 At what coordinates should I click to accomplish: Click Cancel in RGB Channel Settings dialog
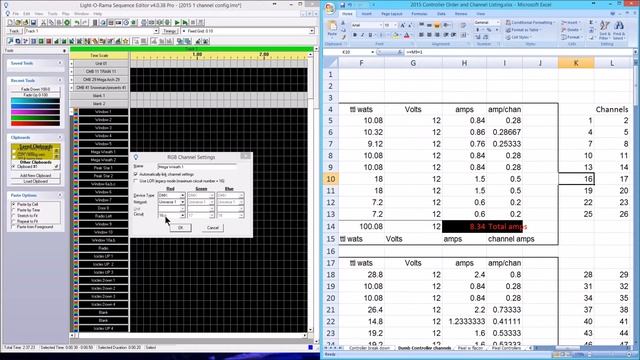(213, 227)
